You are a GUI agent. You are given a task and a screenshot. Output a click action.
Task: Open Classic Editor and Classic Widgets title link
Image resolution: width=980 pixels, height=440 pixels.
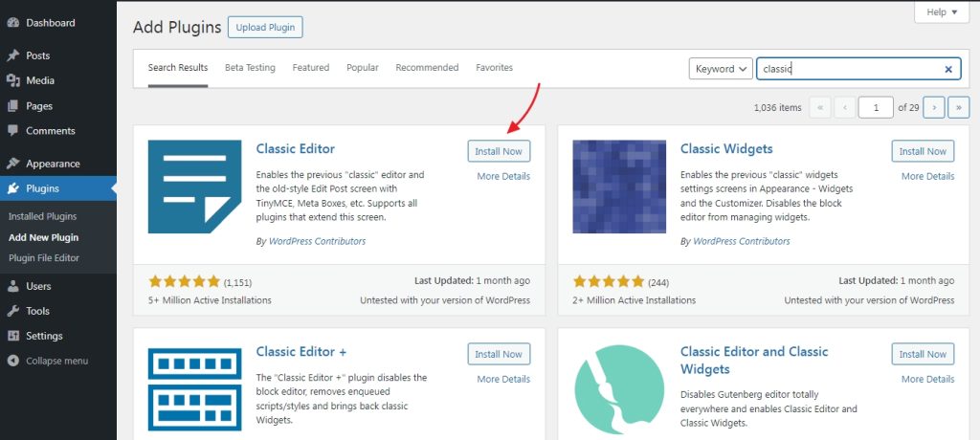point(754,360)
